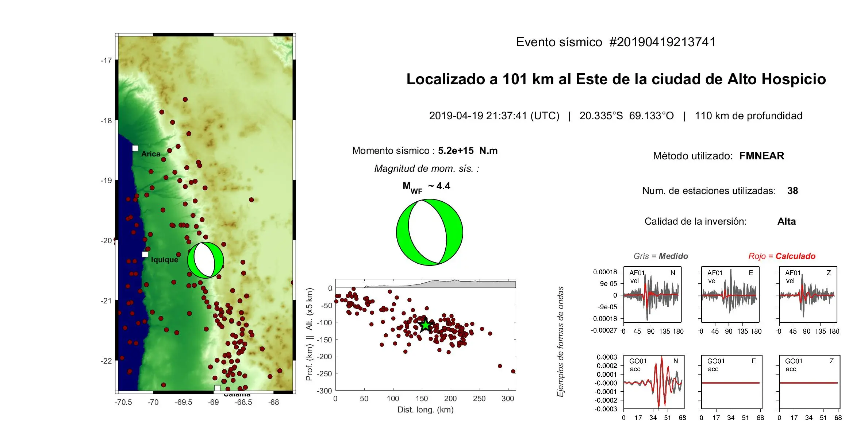Image resolution: width=868 pixels, height=442 pixels.
Task: Click the small beachball on the map
Action: tap(206, 260)
